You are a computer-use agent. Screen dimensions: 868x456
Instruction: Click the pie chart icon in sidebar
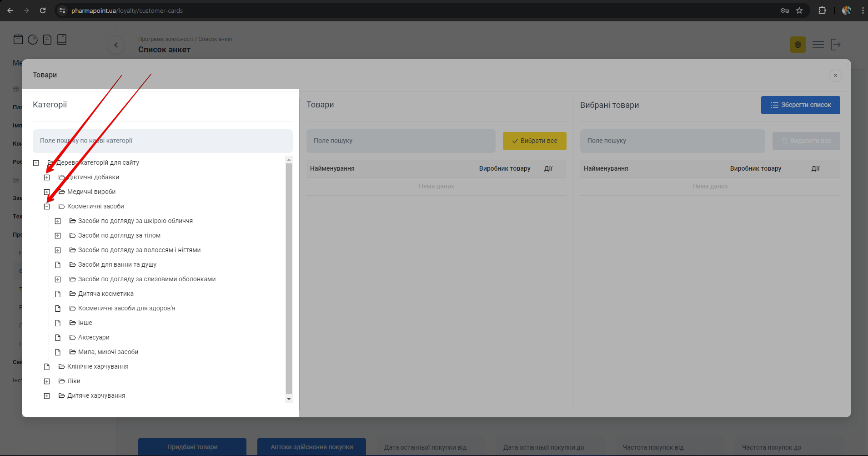pyautogui.click(x=33, y=40)
